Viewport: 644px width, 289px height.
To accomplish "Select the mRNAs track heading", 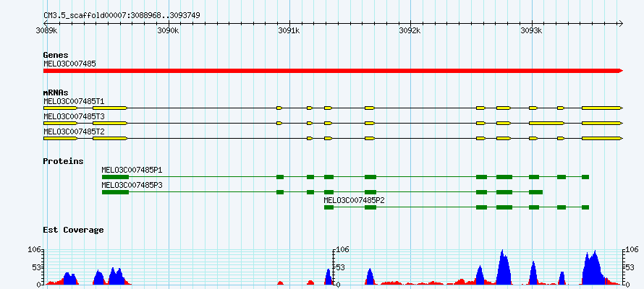I will click(56, 92).
